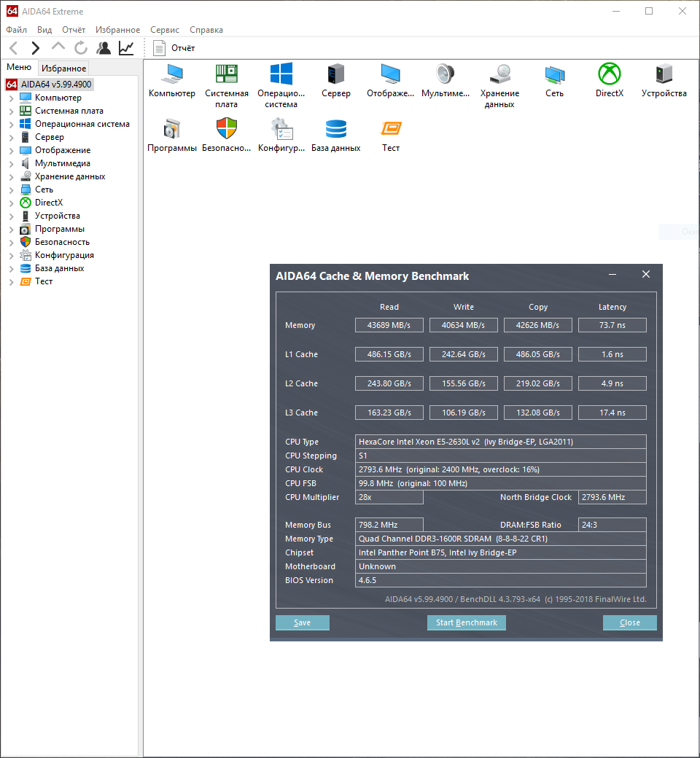Switch to the Меню sidebar tab
The height and width of the screenshot is (758, 700).
(x=19, y=67)
